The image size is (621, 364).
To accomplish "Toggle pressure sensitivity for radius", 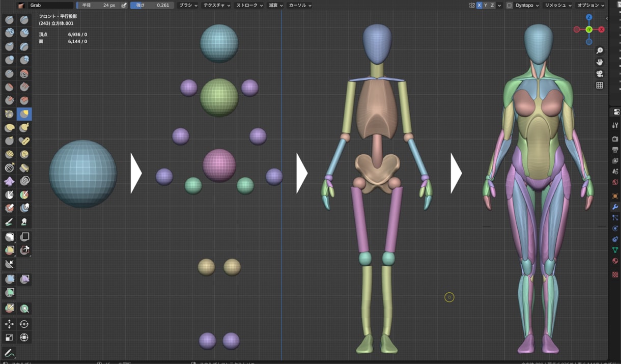I will pos(124,5).
